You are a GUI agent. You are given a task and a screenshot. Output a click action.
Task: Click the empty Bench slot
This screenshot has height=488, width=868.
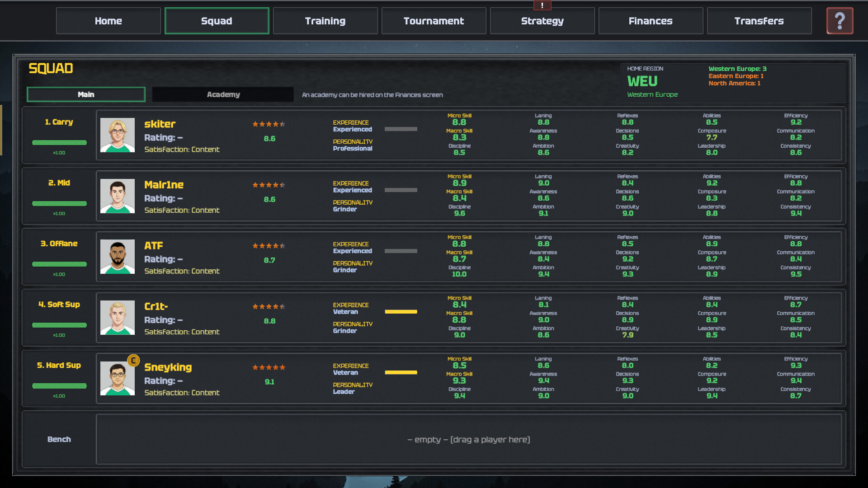click(469, 439)
